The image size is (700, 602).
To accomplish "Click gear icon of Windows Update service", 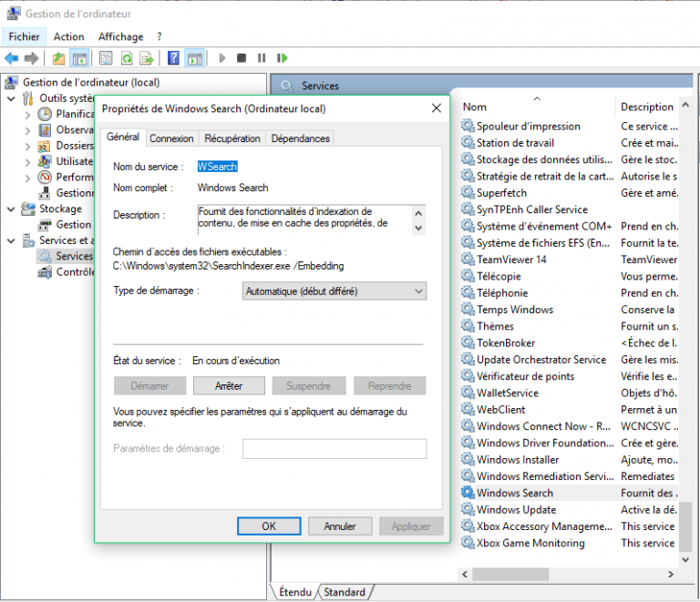I will click(x=468, y=509).
